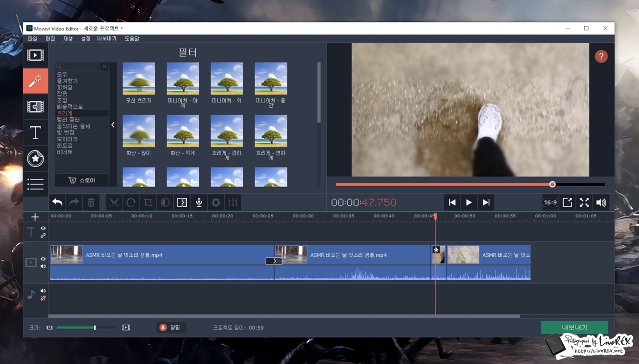
Task: Open the 설정 menu
Action: [86, 38]
